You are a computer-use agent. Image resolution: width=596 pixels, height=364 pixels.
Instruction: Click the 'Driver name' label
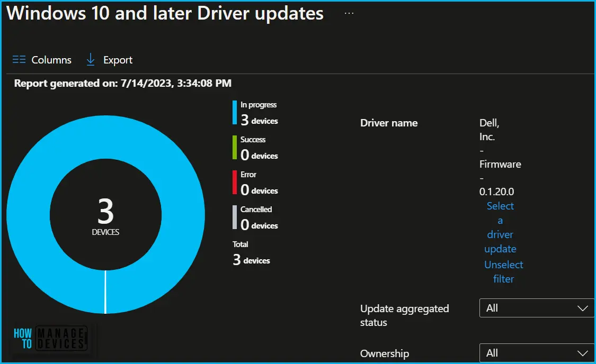pos(389,123)
